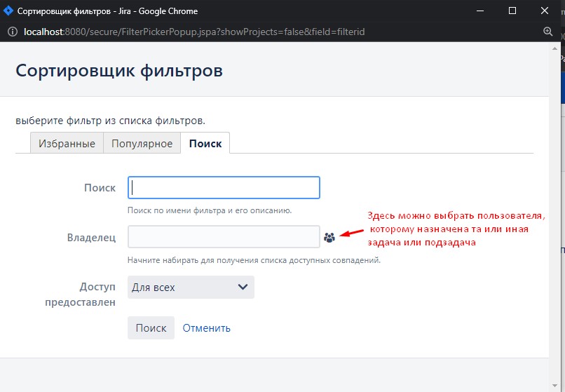Minimize the Chrome popup window
This screenshot has height=392, width=565.
(480, 11)
